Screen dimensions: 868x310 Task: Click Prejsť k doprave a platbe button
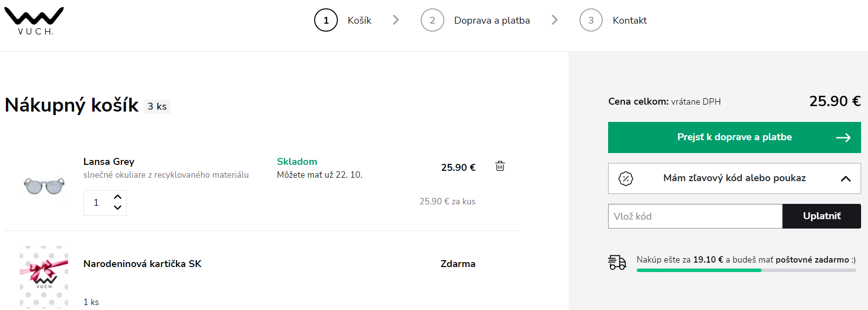pos(734,137)
